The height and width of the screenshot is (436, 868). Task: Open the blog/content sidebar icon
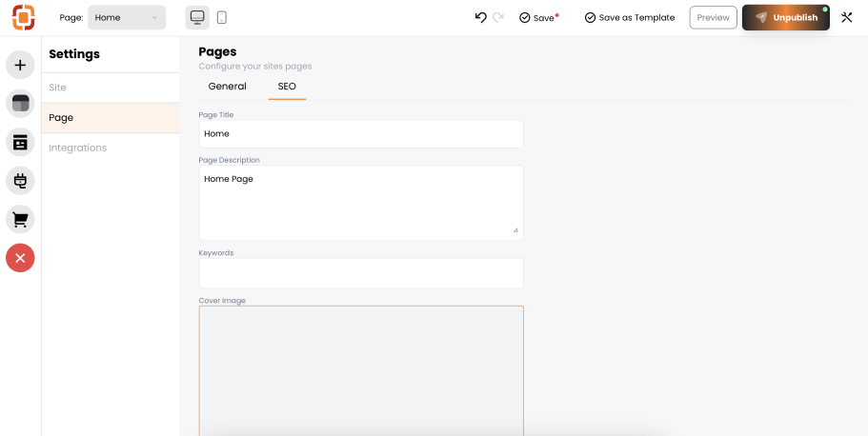[x=20, y=142]
